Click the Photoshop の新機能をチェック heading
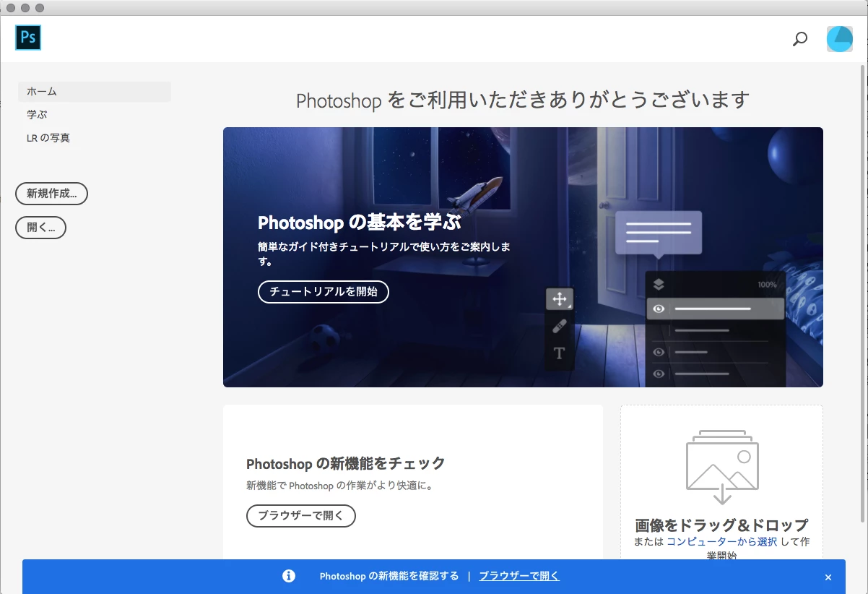 346,463
